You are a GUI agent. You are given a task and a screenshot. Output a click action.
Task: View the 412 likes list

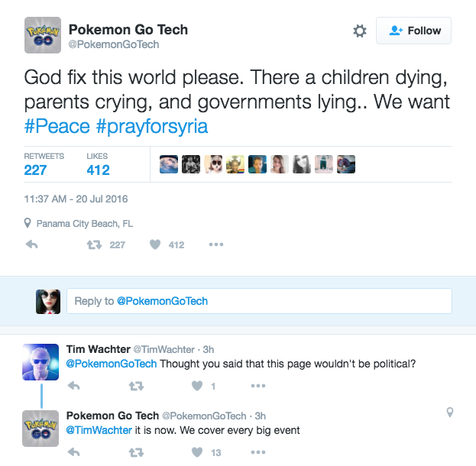(98, 170)
